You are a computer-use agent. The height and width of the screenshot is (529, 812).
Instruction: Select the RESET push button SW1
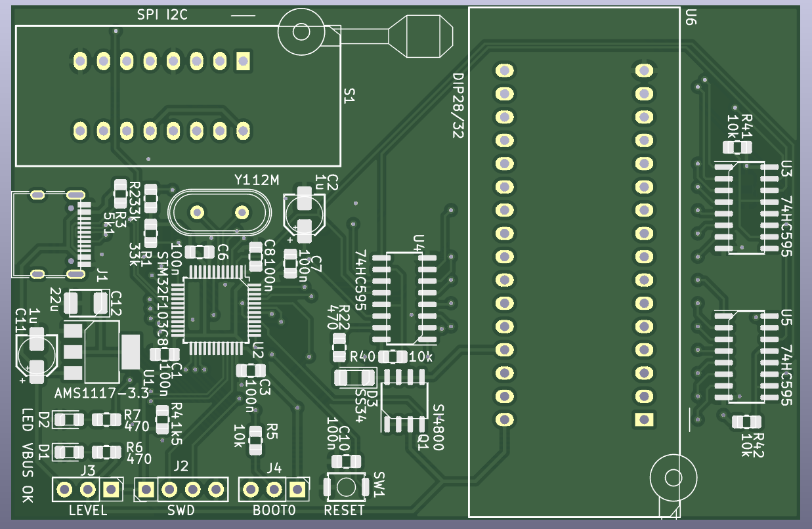(x=345, y=487)
